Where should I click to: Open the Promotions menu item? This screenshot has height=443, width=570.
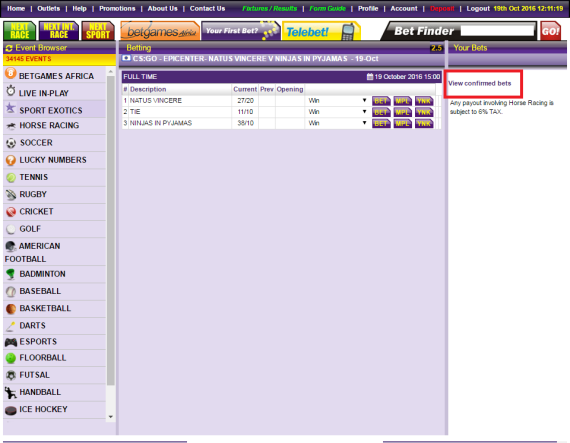click(x=117, y=8)
